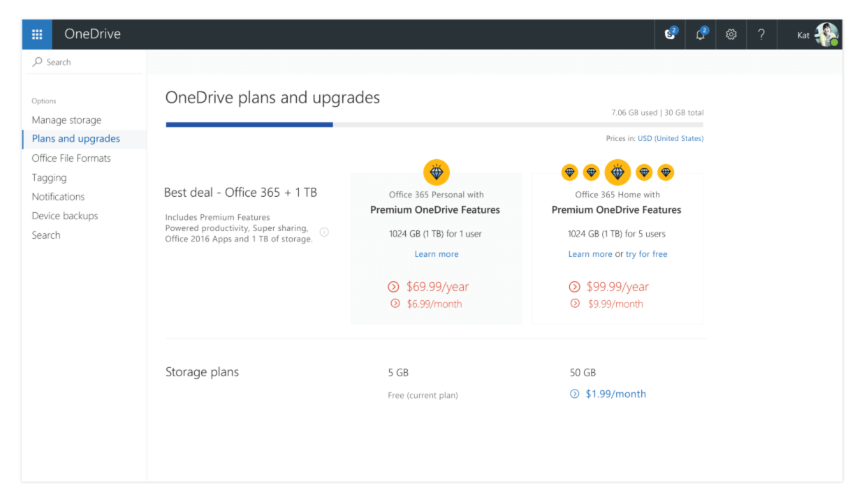Image resolution: width=864 pixels, height=504 pixels.
Task: Click the arrow icon next to $6.99/month
Action: (395, 304)
